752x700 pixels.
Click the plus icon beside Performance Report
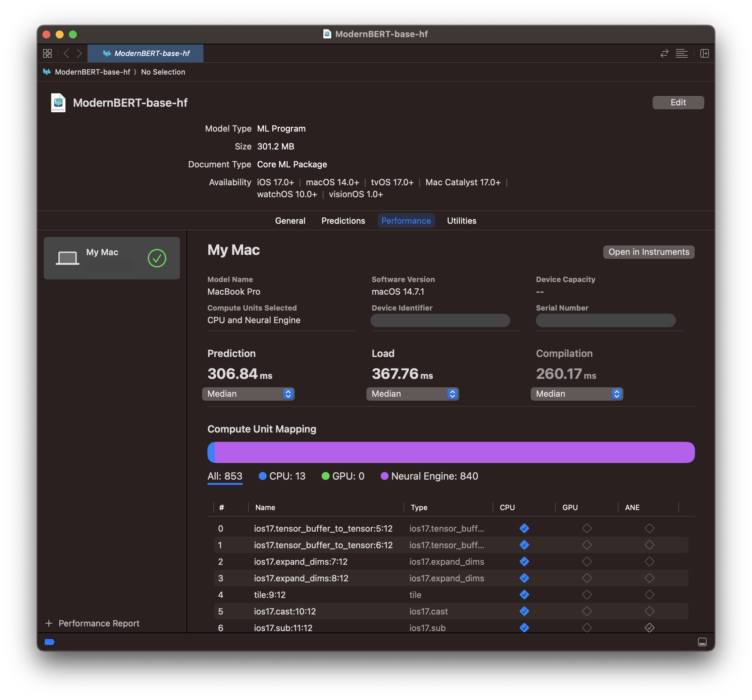tap(49, 623)
